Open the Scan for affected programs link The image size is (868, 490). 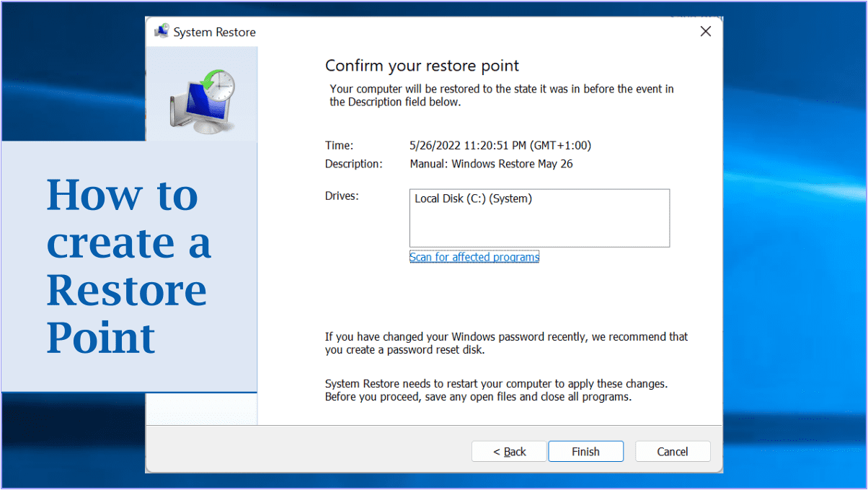point(474,257)
